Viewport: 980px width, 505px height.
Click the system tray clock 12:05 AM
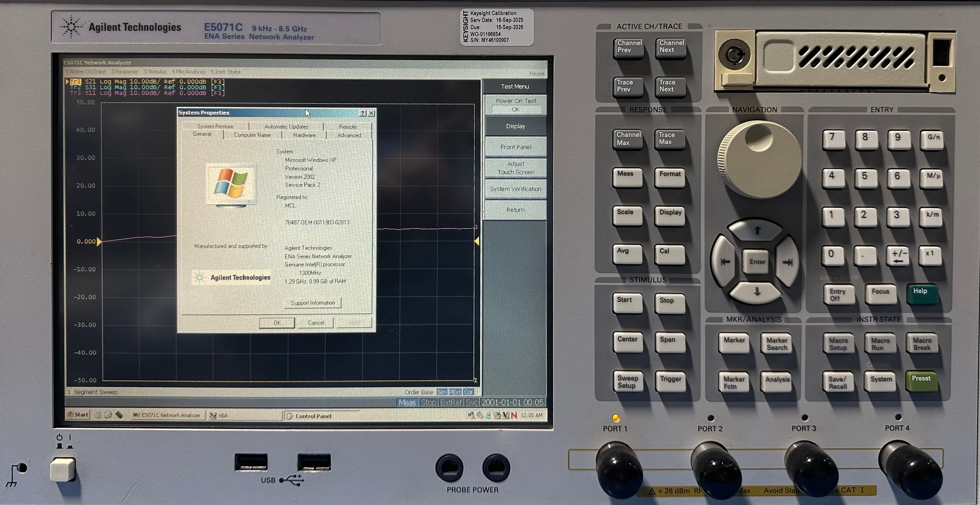(x=532, y=415)
